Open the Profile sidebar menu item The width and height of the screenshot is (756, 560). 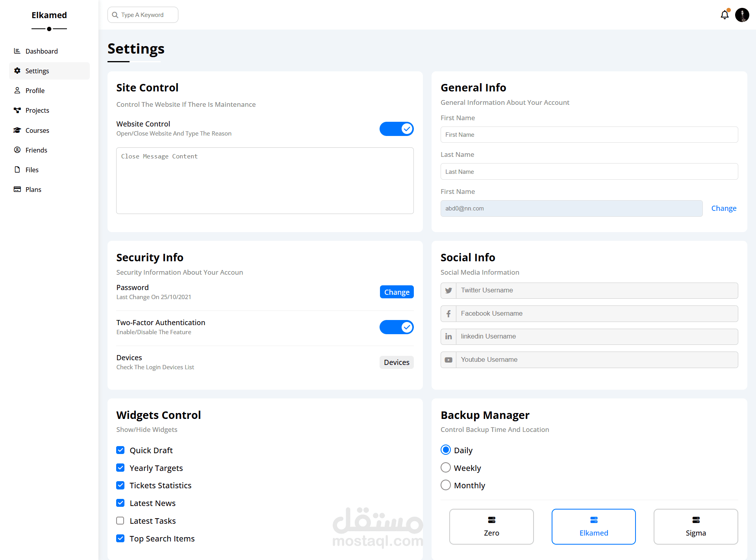[35, 91]
